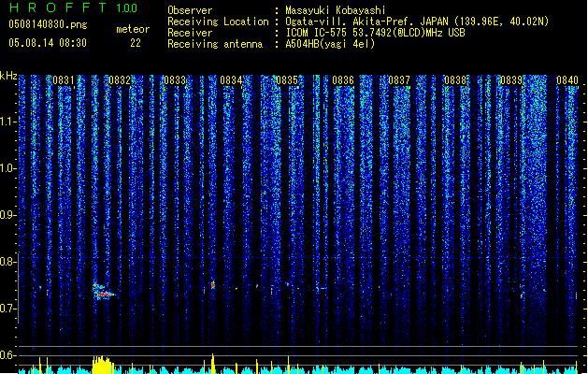Click the tall yellow power spike below 0834

click(212, 363)
